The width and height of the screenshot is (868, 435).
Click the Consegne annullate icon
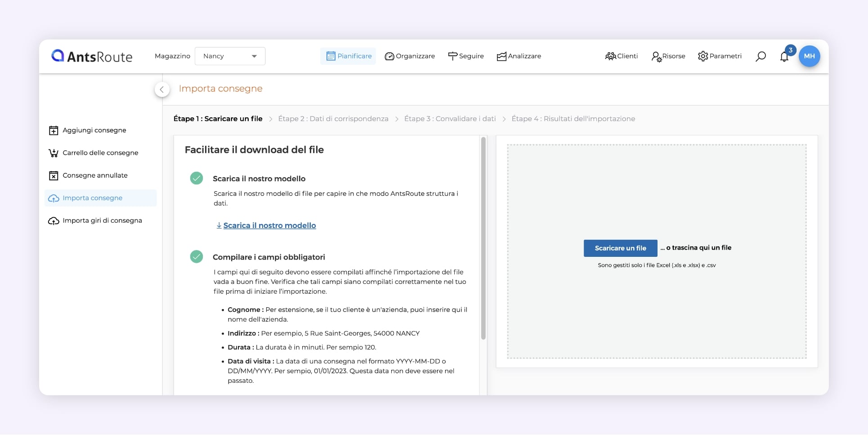[54, 175]
